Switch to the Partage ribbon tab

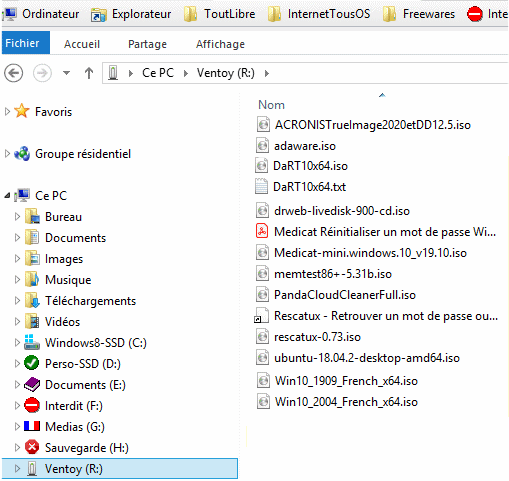pyautogui.click(x=147, y=44)
